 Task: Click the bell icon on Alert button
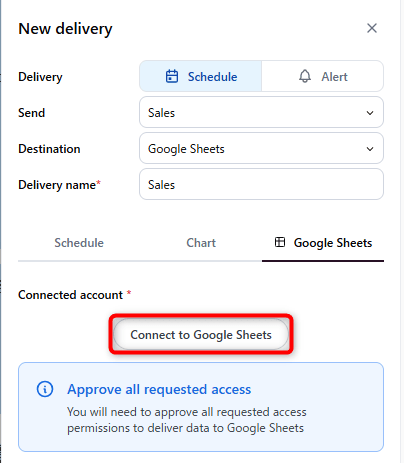tap(305, 76)
